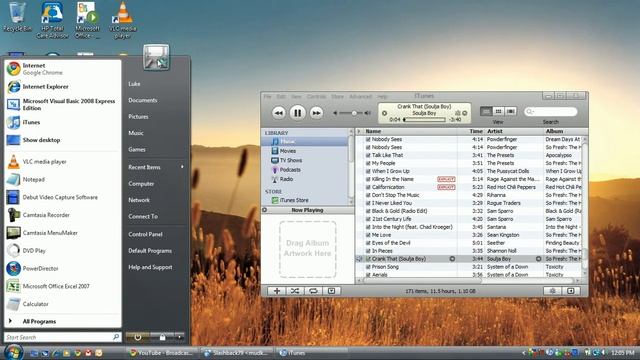Click the Start Search input field

tap(62, 337)
